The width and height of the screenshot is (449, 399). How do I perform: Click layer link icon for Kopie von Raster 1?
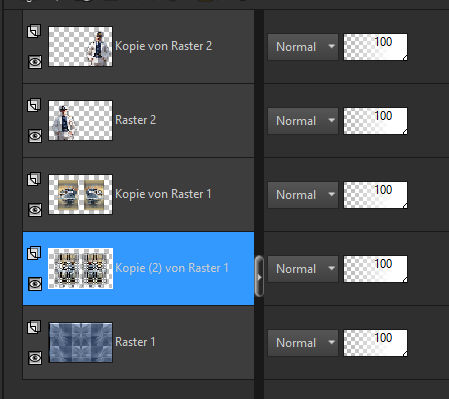(x=34, y=179)
